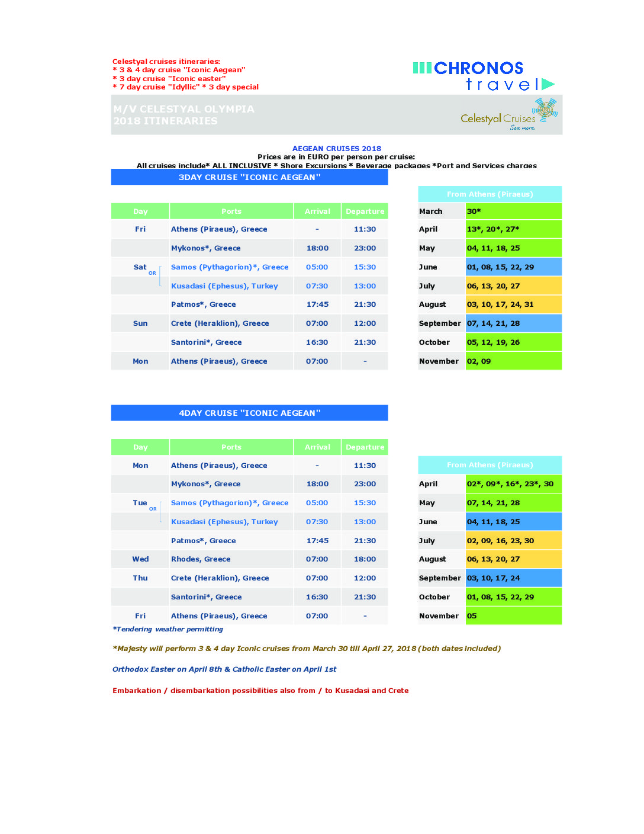
Task: Click 'Ports' column header in 3-day table
Action: click(x=231, y=211)
